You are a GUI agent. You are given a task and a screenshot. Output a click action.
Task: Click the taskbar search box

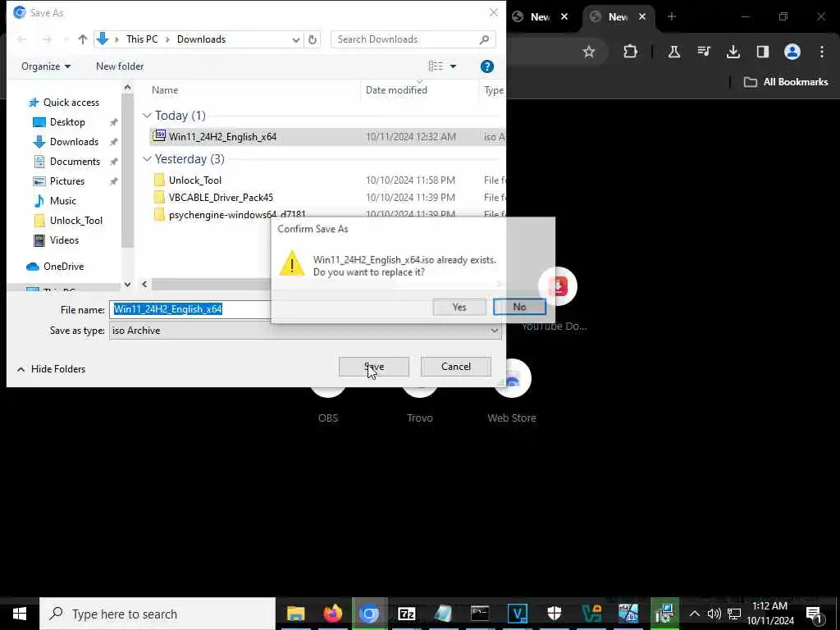(157, 614)
